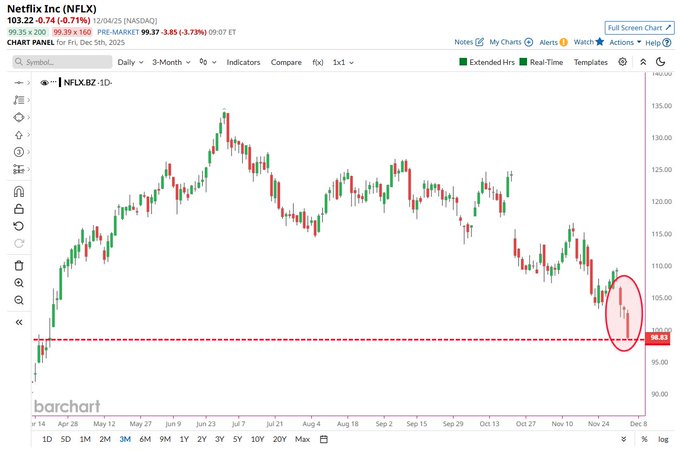Open the 1x1 grid layout dropdown
This screenshot has height=451, width=680.
(x=343, y=62)
